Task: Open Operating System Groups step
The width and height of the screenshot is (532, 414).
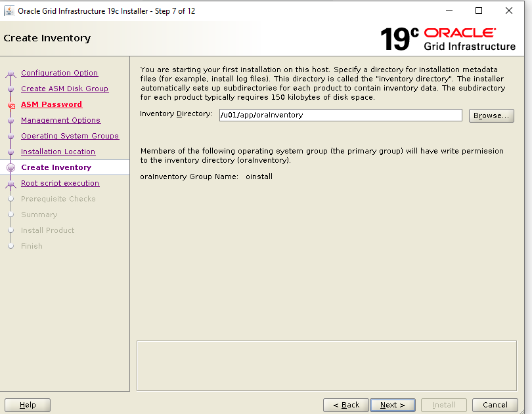Action: tap(70, 136)
